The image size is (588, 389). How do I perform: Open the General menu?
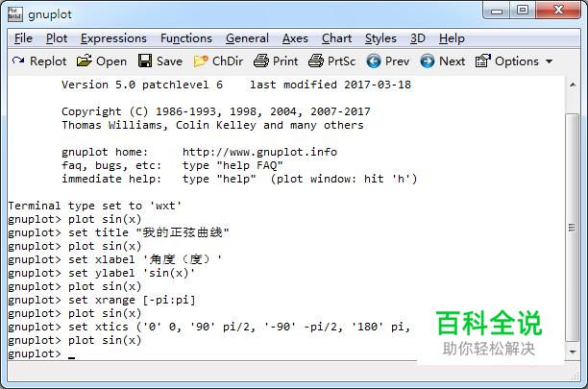tap(247, 38)
